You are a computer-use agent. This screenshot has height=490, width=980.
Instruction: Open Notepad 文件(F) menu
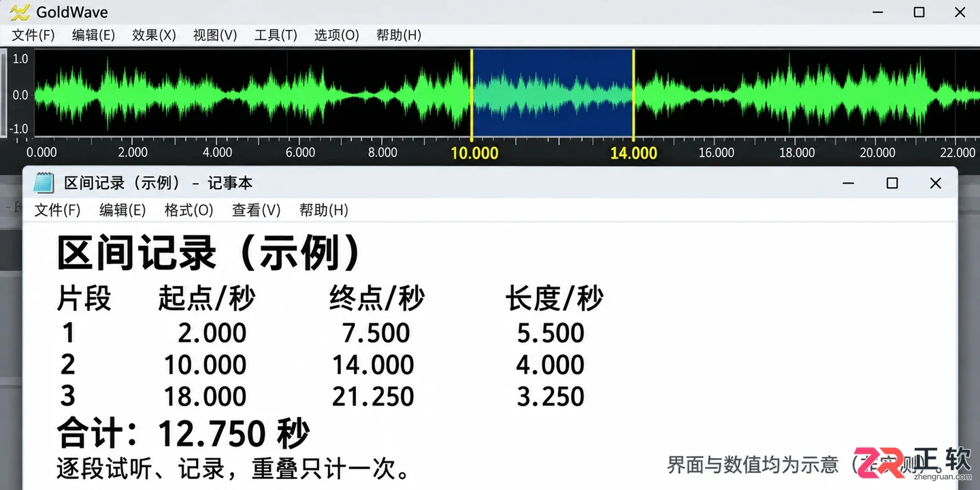coord(57,210)
